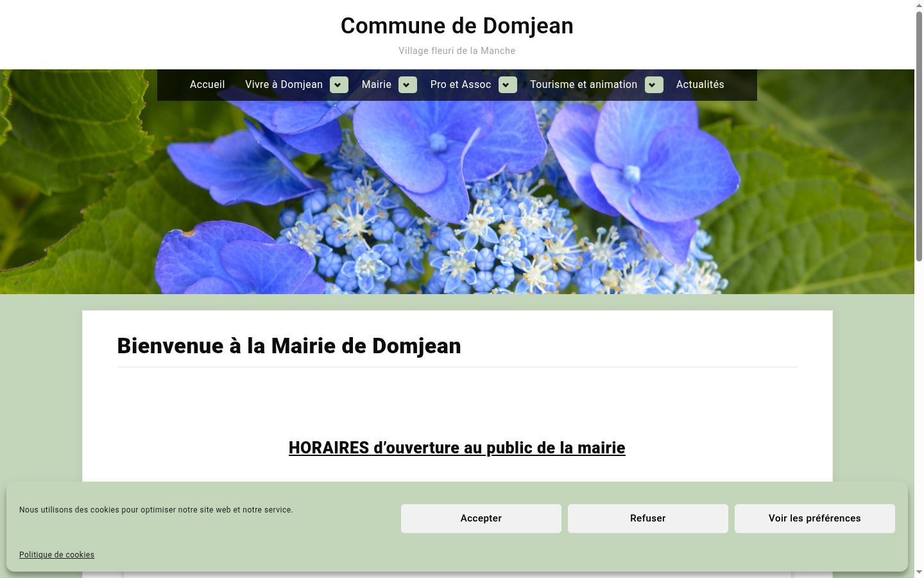The image size is (924, 578).
Task: Click the scrollbar up arrow
Action: click(x=919, y=5)
